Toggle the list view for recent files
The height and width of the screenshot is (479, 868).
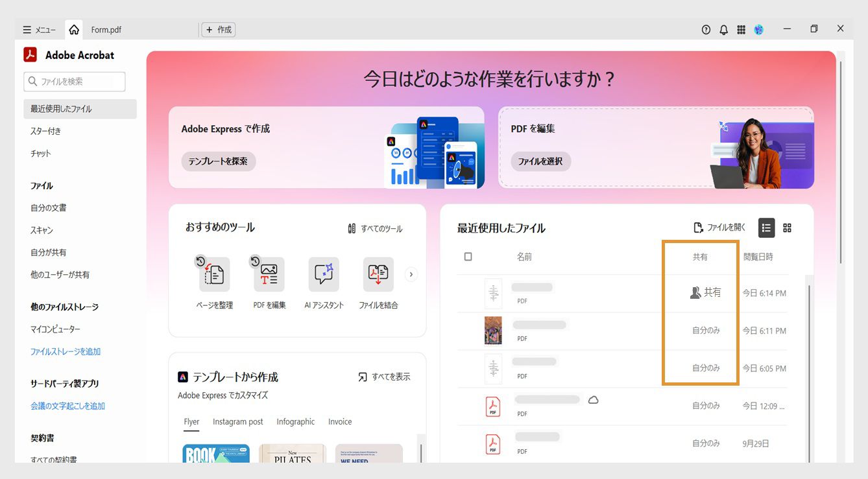(766, 228)
